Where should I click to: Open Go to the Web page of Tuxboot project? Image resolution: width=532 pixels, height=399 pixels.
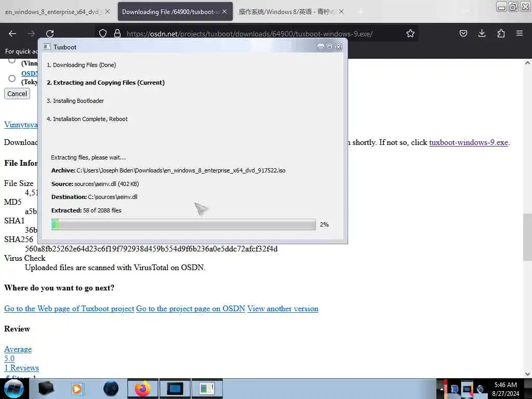[69, 309]
